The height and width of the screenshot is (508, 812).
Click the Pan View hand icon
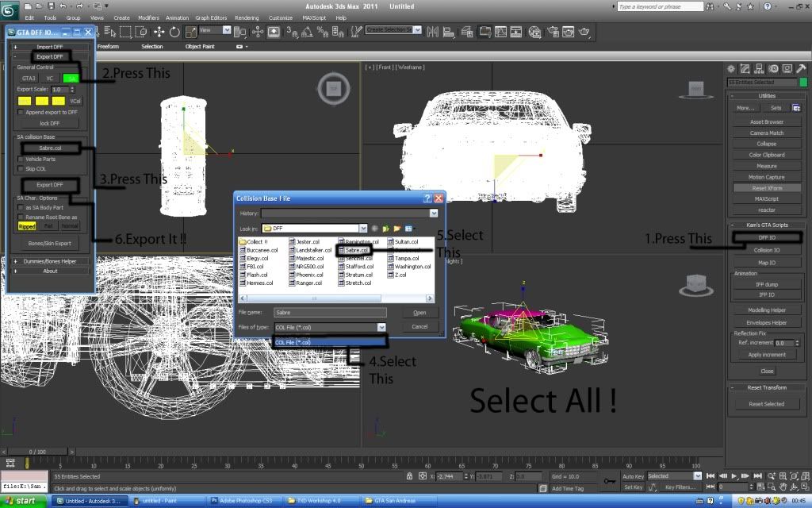(783, 487)
